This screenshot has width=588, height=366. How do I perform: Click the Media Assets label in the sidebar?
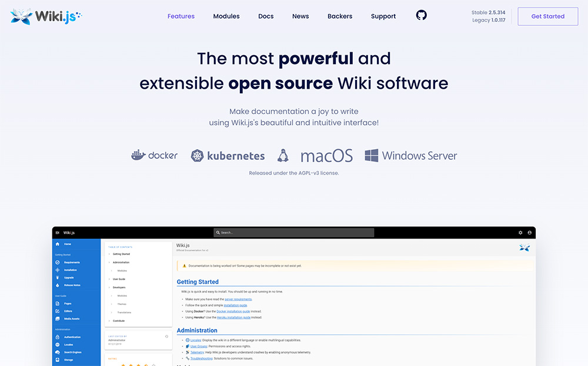coord(72,319)
